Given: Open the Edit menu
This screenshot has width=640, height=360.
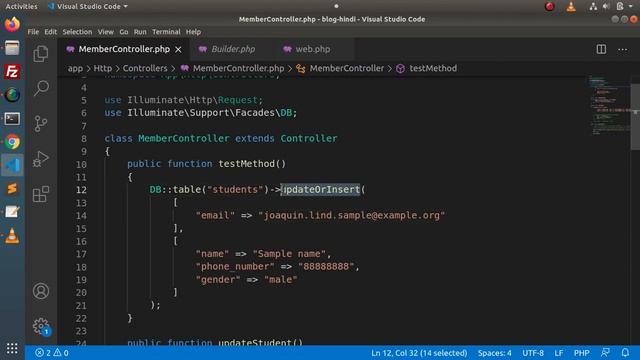Looking at the screenshot, I should click(51, 32).
